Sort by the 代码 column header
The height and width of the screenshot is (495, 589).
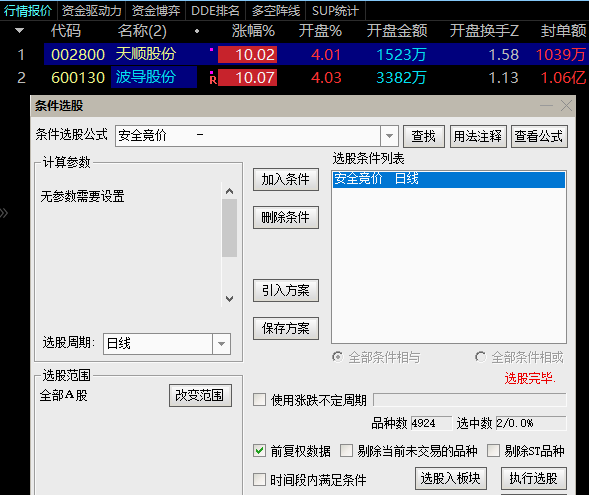(66, 31)
